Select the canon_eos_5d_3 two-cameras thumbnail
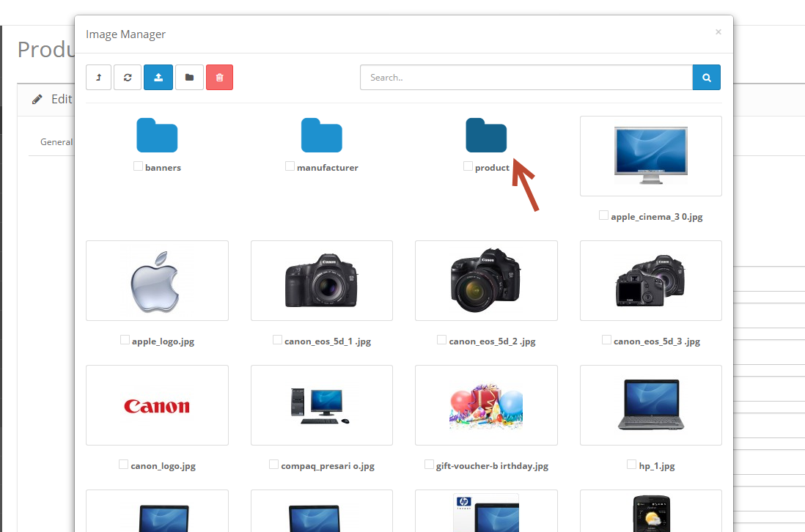 click(x=651, y=281)
